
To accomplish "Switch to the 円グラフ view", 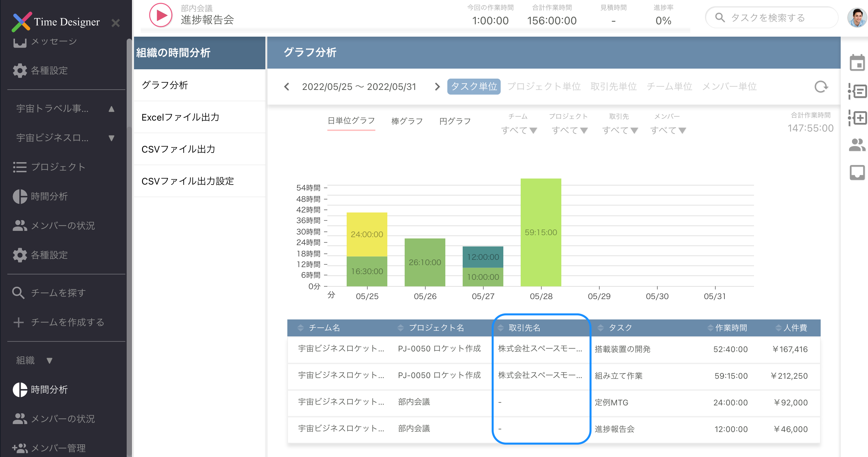I will [456, 121].
